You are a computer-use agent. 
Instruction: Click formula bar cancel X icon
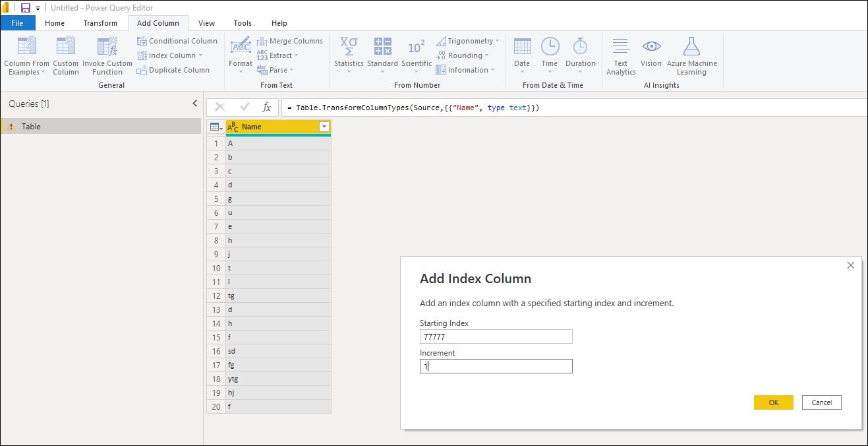click(x=220, y=107)
